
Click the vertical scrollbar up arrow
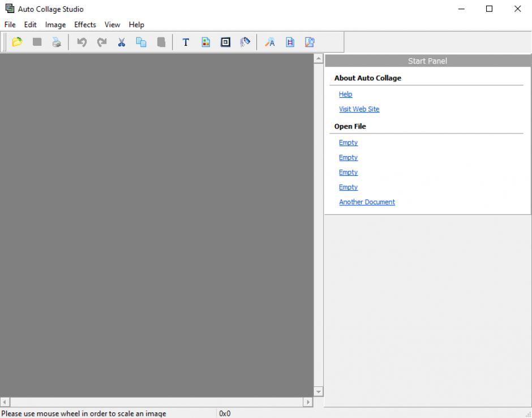point(318,59)
